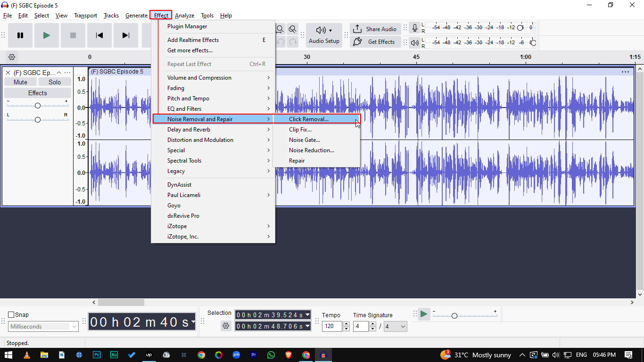This screenshot has width=644, height=362.
Task: Skip to start of the track
Action: (x=99, y=35)
